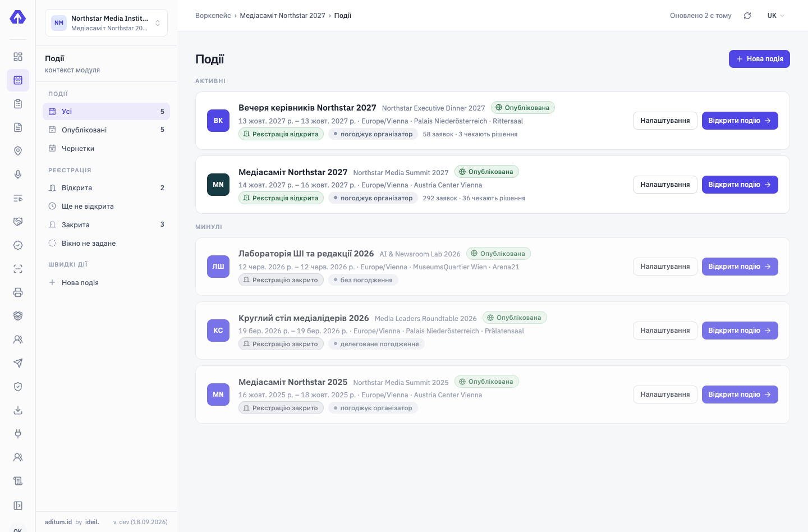Viewport: 808px width, 532px height.
Task: Show all events with the Усі filter
Action: point(106,111)
